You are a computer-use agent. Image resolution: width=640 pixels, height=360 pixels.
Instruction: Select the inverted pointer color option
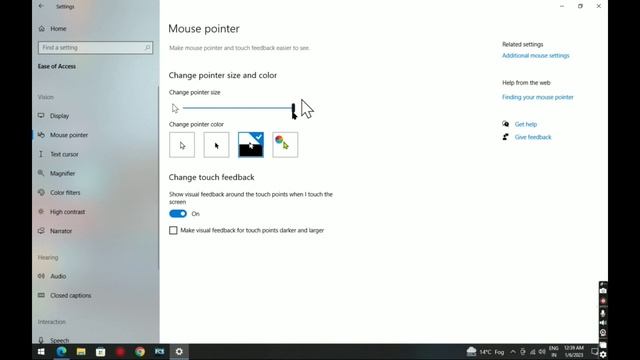tap(251, 145)
